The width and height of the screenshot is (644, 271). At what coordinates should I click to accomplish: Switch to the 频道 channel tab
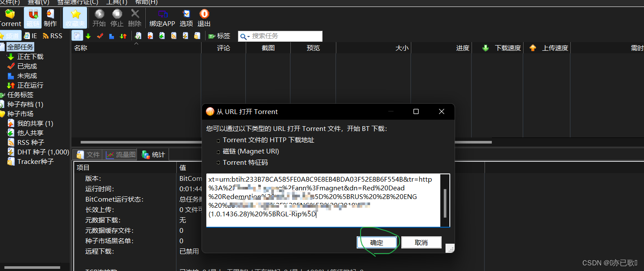pos(10,36)
